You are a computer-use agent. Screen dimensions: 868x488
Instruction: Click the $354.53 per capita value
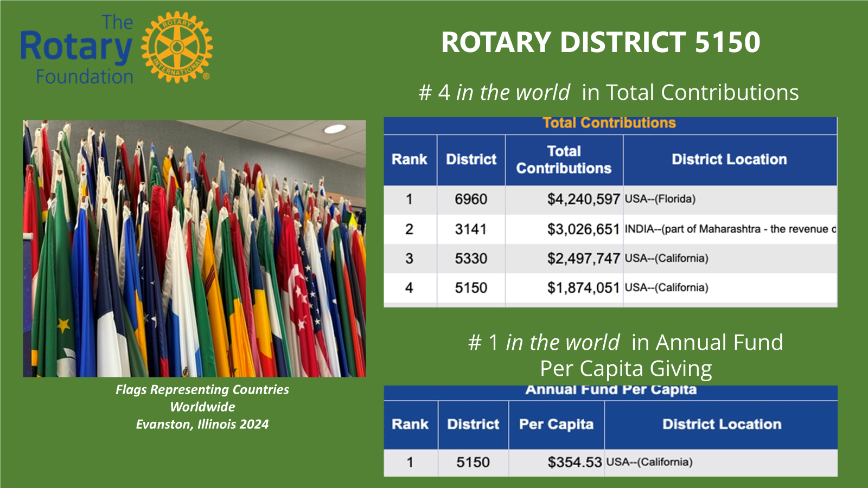click(575, 463)
